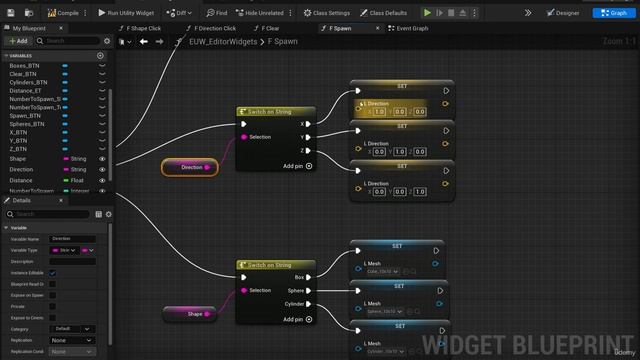Open the Hide Unrelated options dots
The width and height of the screenshot is (640, 360).
290,13
